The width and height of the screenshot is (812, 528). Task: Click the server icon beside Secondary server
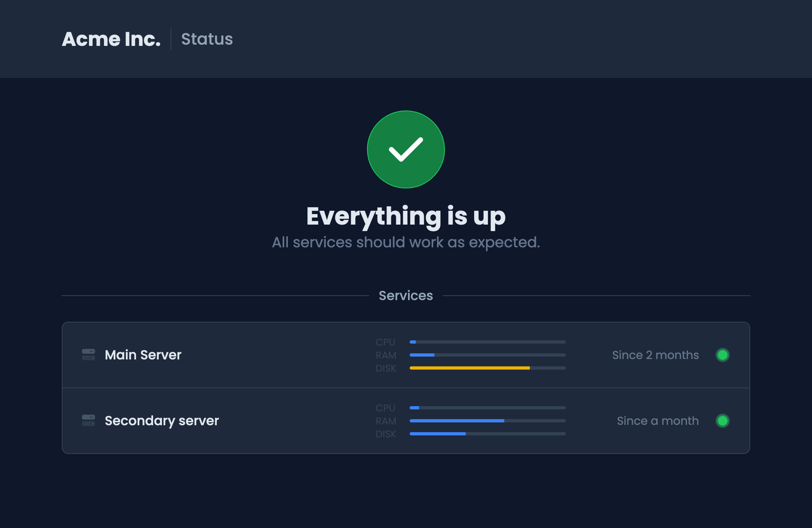(88, 421)
